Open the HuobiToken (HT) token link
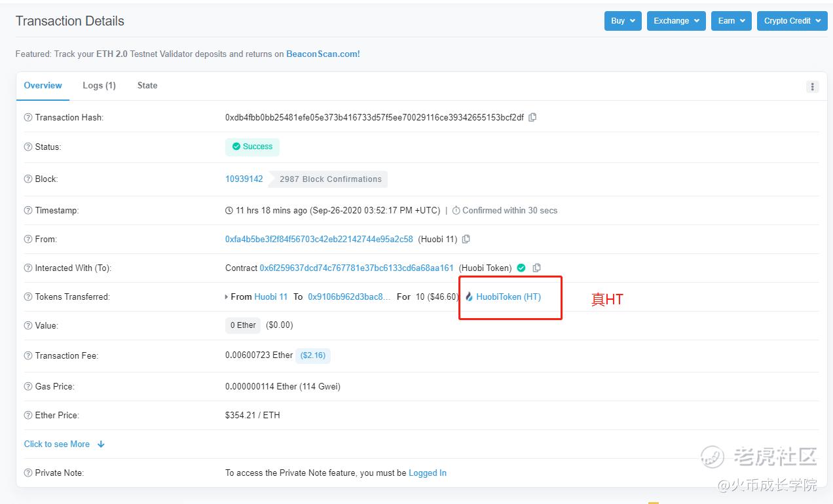The image size is (833, 504). click(x=508, y=297)
